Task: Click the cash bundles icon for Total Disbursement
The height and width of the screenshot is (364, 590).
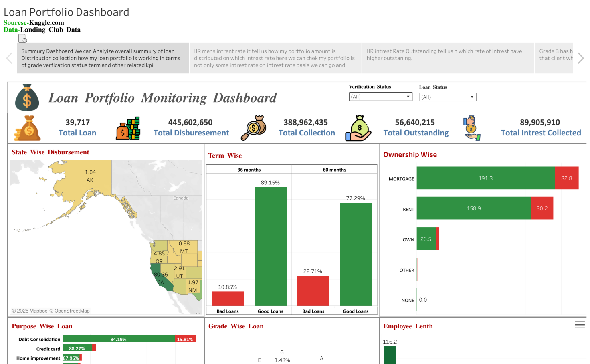Action: pyautogui.click(x=128, y=127)
